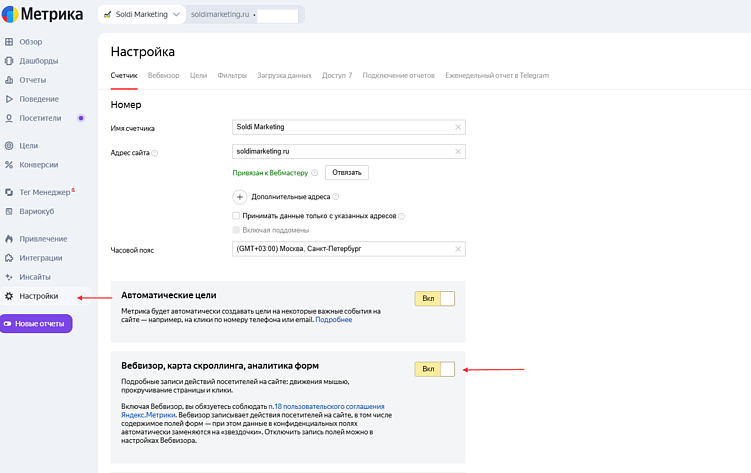The height and width of the screenshot is (473, 751).
Task: Check the Включая поддомены checkbox
Action: coord(236,230)
